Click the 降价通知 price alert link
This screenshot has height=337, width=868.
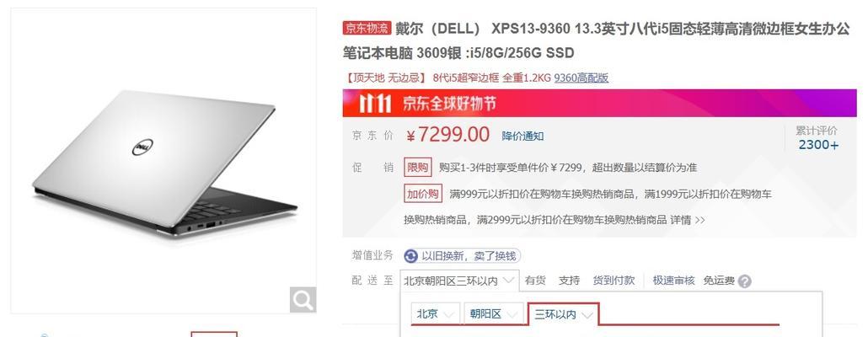pyautogui.click(x=522, y=136)
